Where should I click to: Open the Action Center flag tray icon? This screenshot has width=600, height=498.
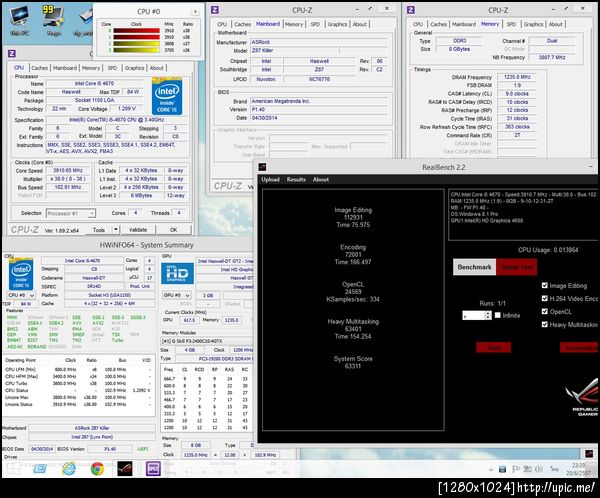tap(516, 469)
